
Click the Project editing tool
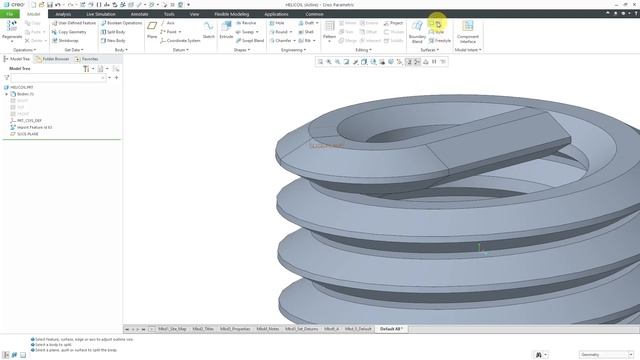click(393, 23)
